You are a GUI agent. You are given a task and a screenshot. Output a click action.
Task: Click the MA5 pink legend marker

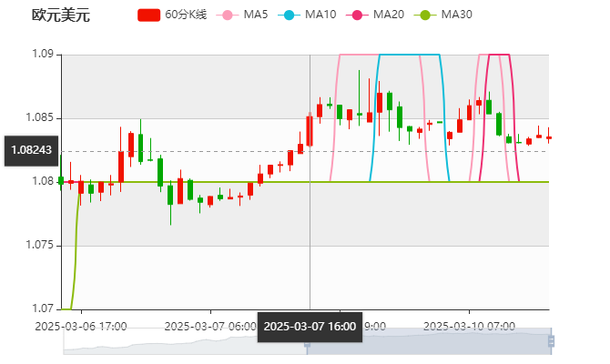(x=228, y=15)
